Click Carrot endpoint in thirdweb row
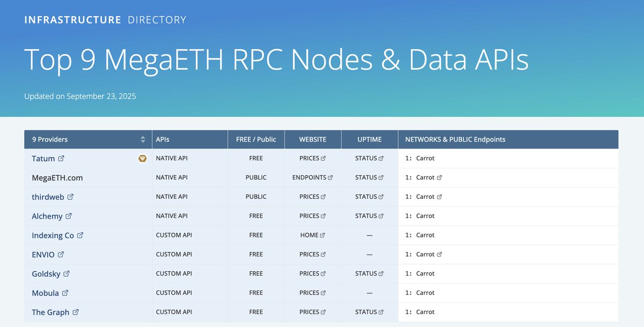 click(425, 197)
